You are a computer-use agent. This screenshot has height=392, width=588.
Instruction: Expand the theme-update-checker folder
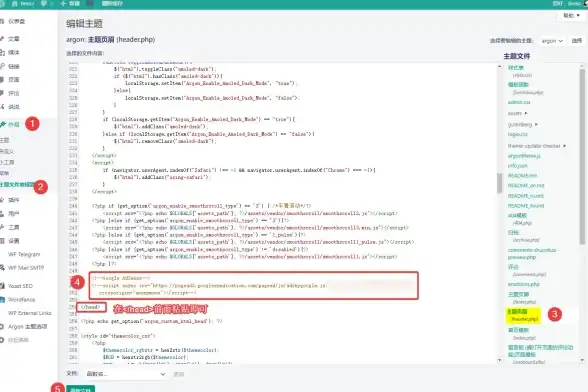coord(537,146)
